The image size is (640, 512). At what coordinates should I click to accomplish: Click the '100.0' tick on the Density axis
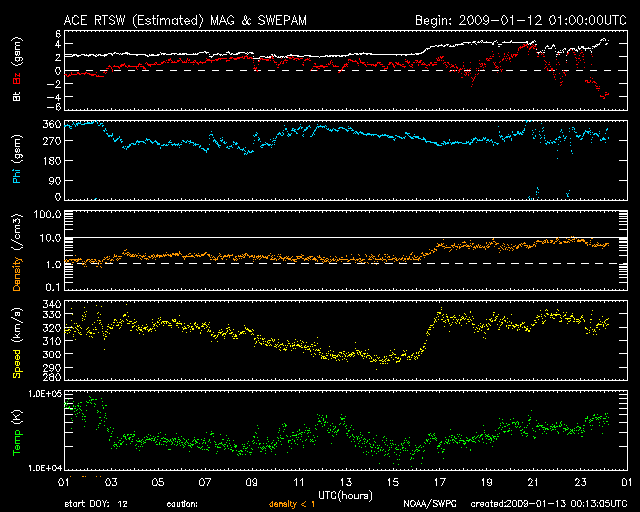47,214
